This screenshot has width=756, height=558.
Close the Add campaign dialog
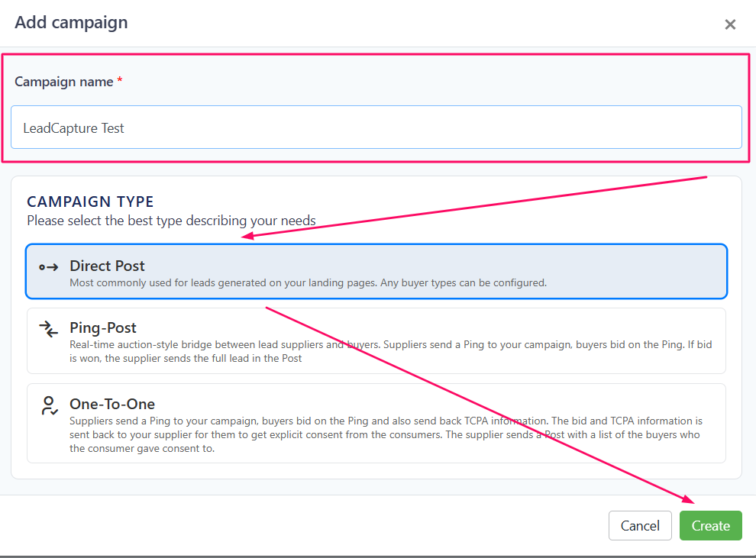point(730,24)
